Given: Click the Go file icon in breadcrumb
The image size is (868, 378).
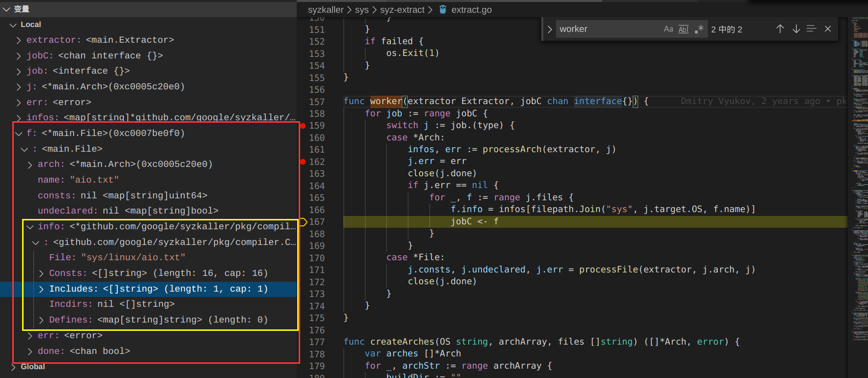Looking at the screenshot, I should point(443,9).
